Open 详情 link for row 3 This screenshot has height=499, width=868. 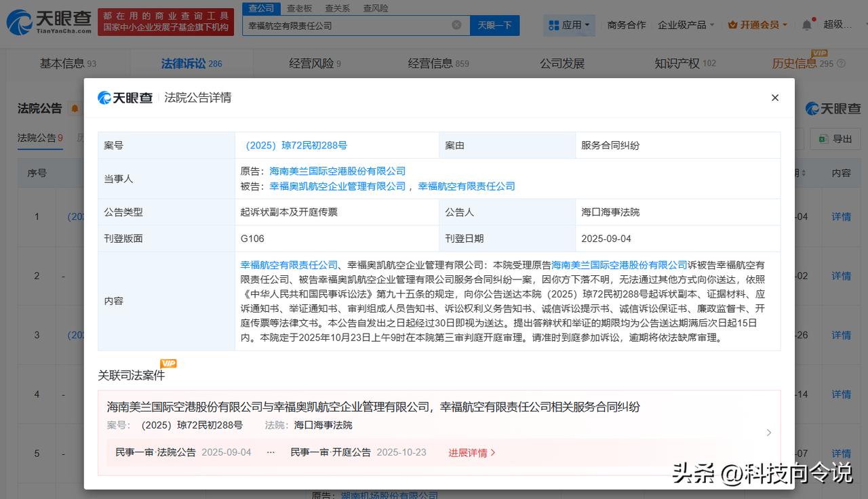click(842, 335)
